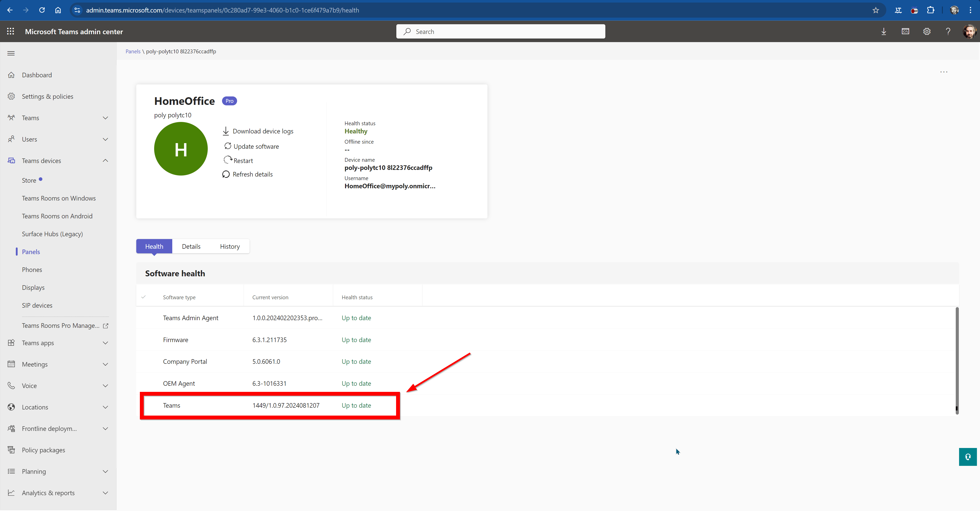Open the browser extensions puzzle icon
This screenshot has width=980, height=511.
[x=930, y=10]
